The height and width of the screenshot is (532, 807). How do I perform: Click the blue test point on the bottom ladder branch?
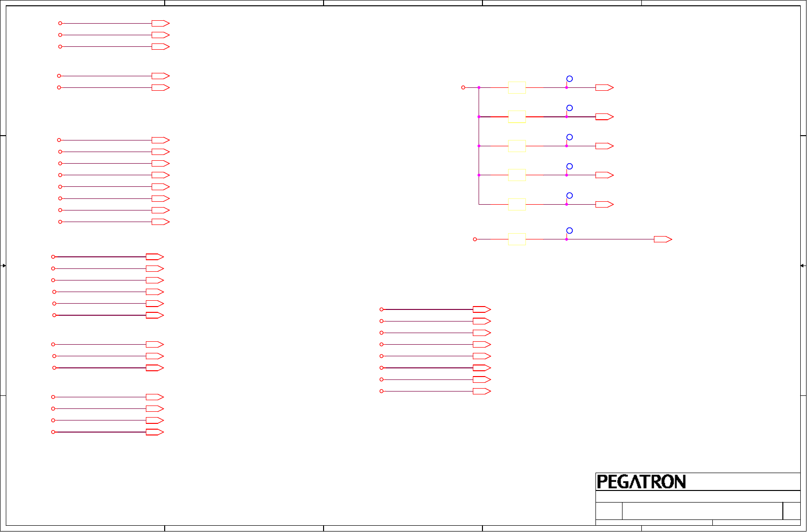(x=569, y=196)
